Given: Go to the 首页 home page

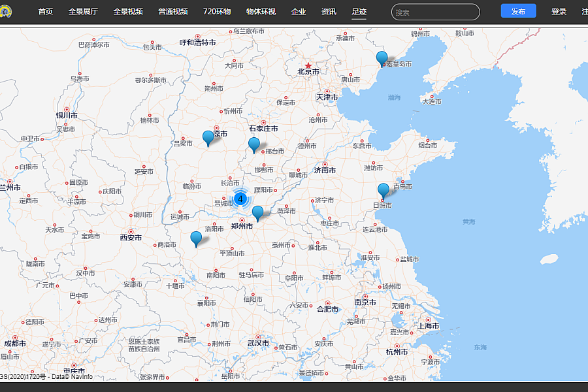Looking at the screenshot, I should coord(46,12).
